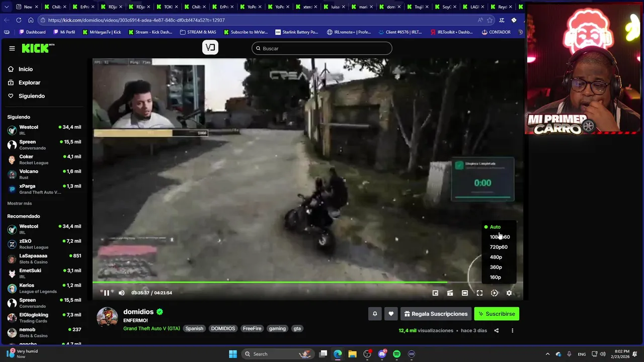644x362 pixels.
Task: Select the gaming tag
Action: (277, 329)
